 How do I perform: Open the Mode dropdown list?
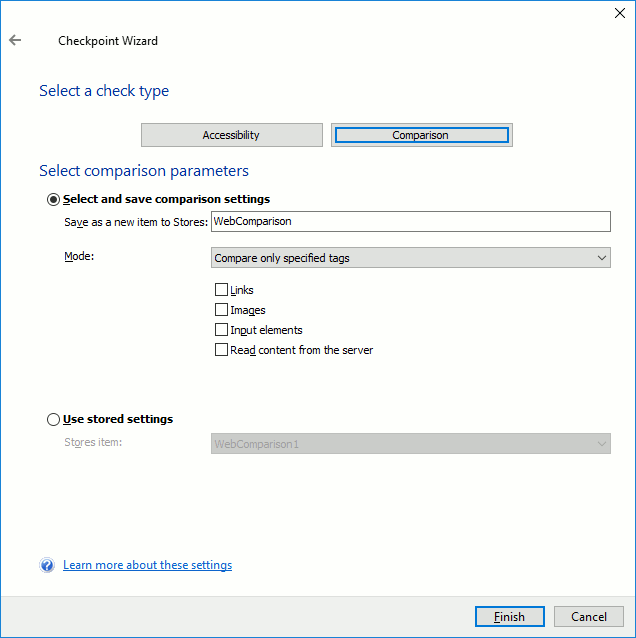pos(411,258)
